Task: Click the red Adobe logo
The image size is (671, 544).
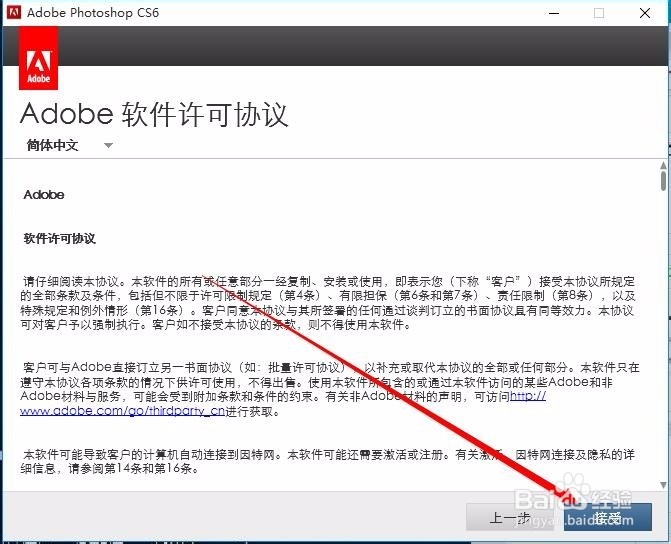Action: coord(39,58)
